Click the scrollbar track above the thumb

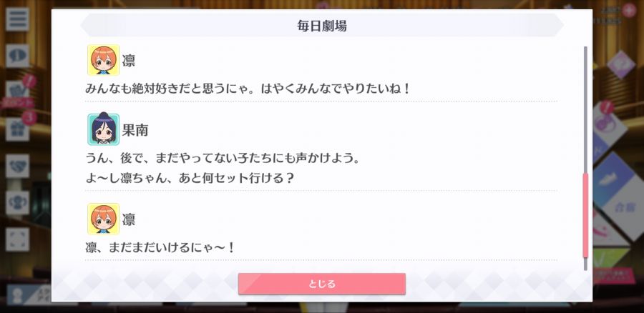pos(585,109)
